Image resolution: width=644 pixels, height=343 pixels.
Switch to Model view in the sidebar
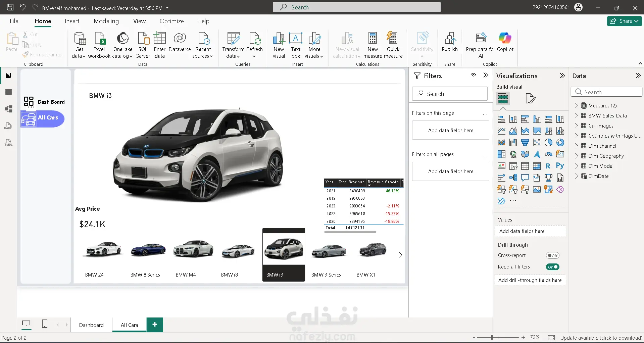(9, 109)
